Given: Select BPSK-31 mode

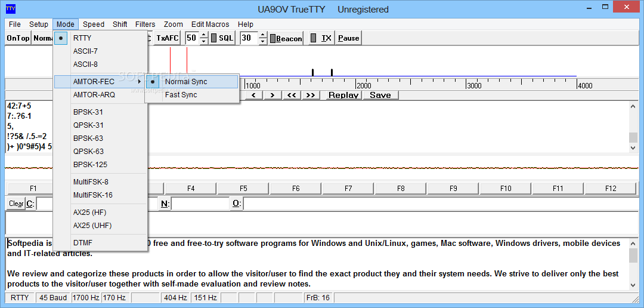Looking at the screenshot, I should pyautogui.click(x=100, y=112).
